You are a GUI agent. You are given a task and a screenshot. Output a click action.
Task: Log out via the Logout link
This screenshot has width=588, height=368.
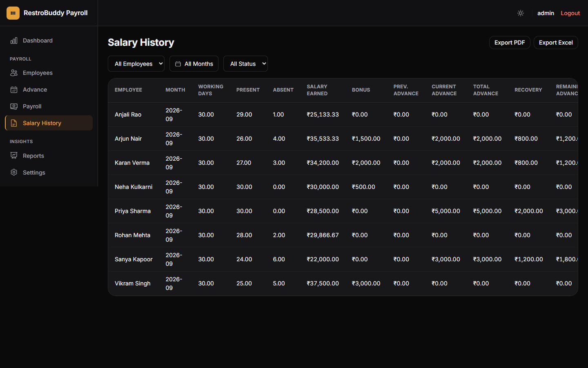(570, 13)
